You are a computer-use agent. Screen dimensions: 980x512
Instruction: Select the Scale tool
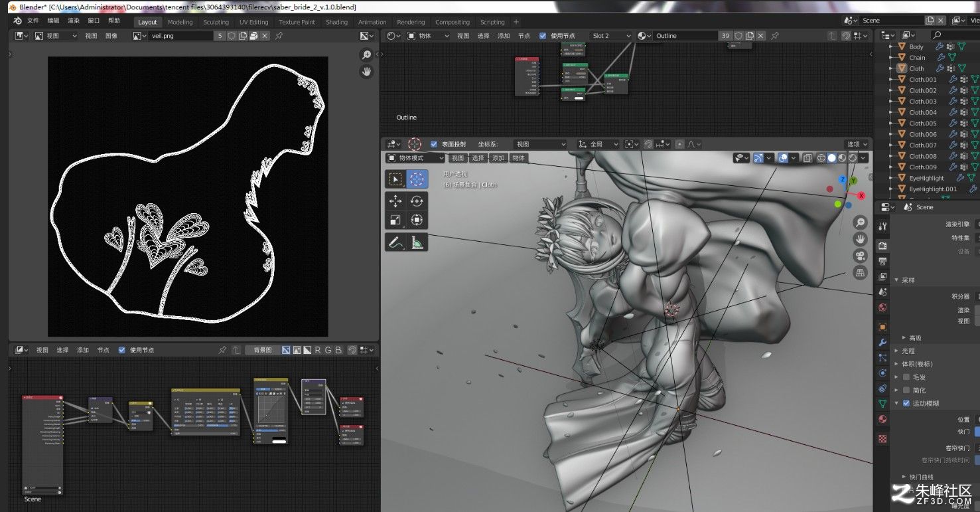click(x=395, y=220)
